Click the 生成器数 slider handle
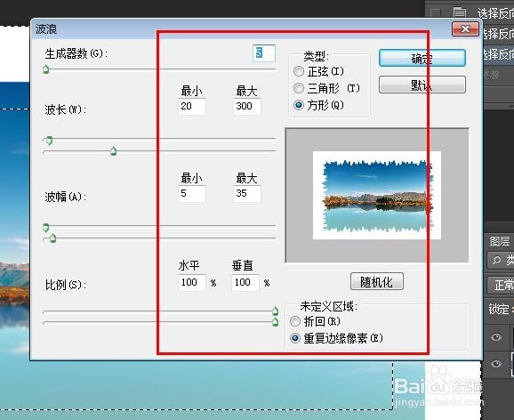 (46, 69)
